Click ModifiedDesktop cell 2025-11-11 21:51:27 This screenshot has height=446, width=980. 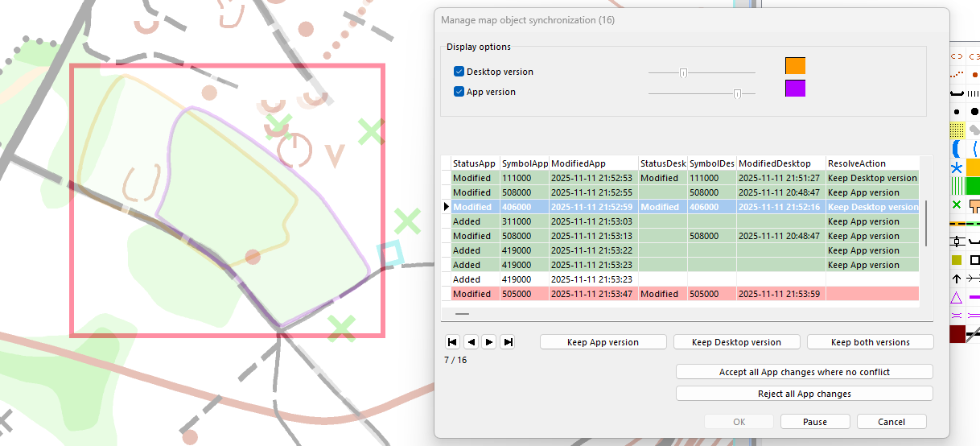[780, 178]
